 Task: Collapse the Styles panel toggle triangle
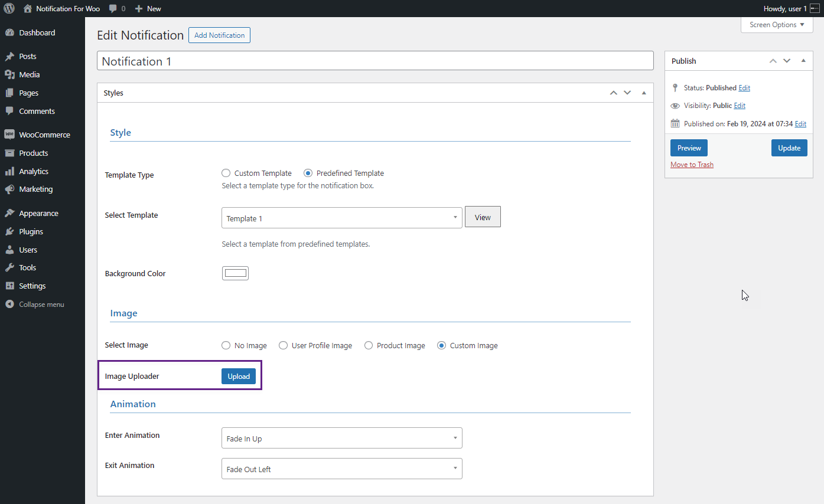click(x=644, y=93)
